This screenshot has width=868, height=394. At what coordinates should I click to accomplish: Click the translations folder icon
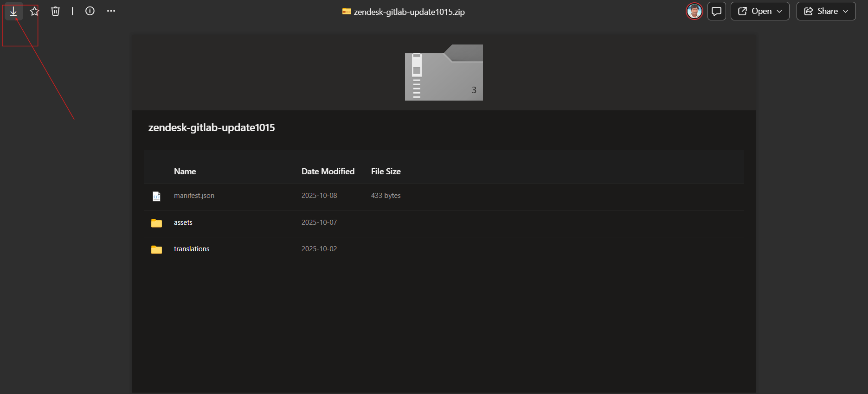click(157, 249)
